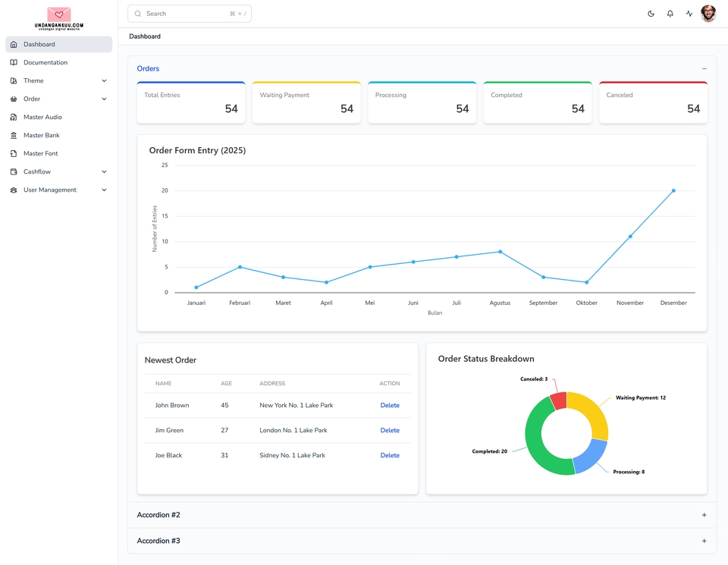Click the activity pulse icon in header
Image resolution: width=728 pixels, height=565 pixels.
[x=689, y=13]
